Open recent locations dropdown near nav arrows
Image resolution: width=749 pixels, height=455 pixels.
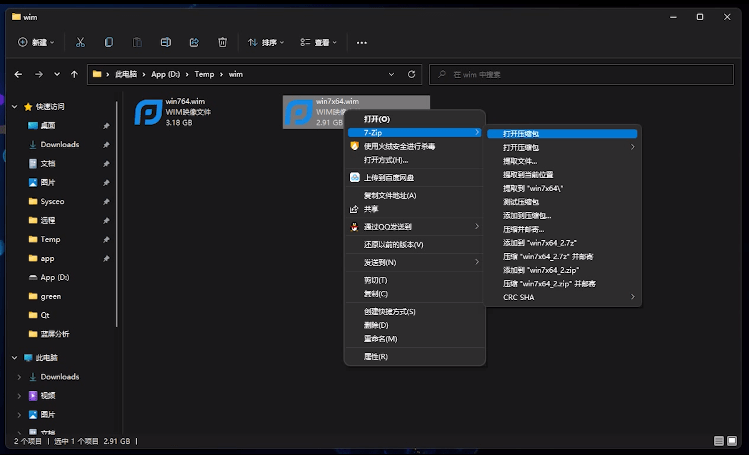coord(57,74)
